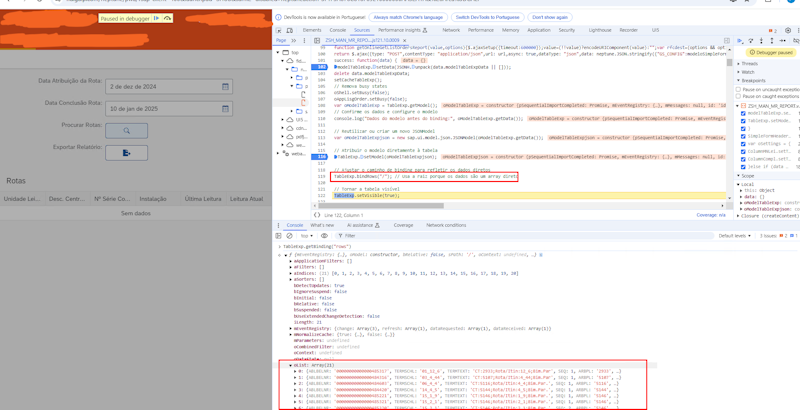This screenshot has height=410, width=800.
Task: Click the Don't show again button
Action: pos(549,17)
